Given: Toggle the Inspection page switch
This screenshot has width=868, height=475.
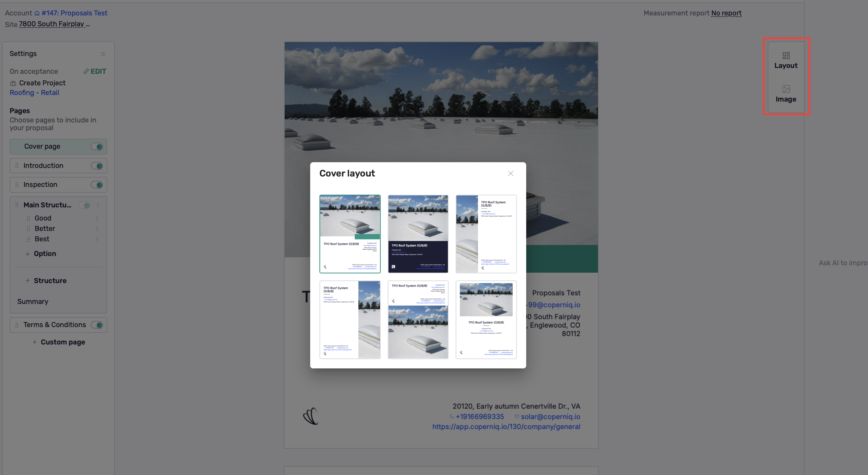Looking at the screenshot, I should [x=97, y=185].
